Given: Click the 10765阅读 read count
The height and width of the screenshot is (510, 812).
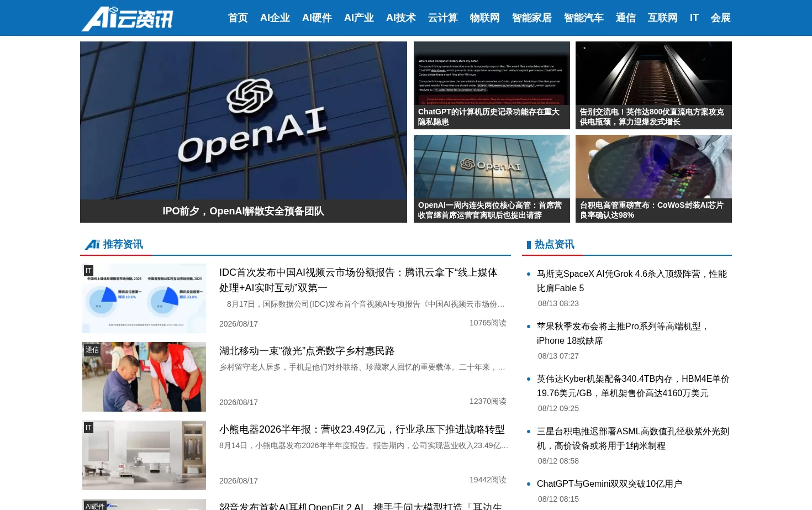Looking at the screenshot, I should pyautogui.click(x=488, y=323).
